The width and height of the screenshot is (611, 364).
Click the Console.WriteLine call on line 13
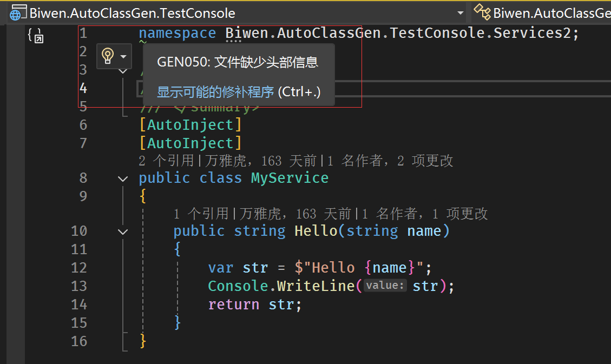coord(281,286)
